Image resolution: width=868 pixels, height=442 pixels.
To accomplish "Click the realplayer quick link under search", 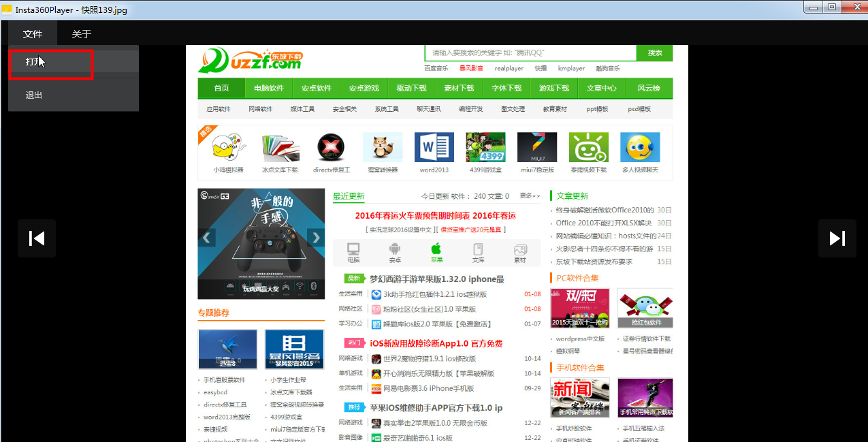I will tap(509, 68).
